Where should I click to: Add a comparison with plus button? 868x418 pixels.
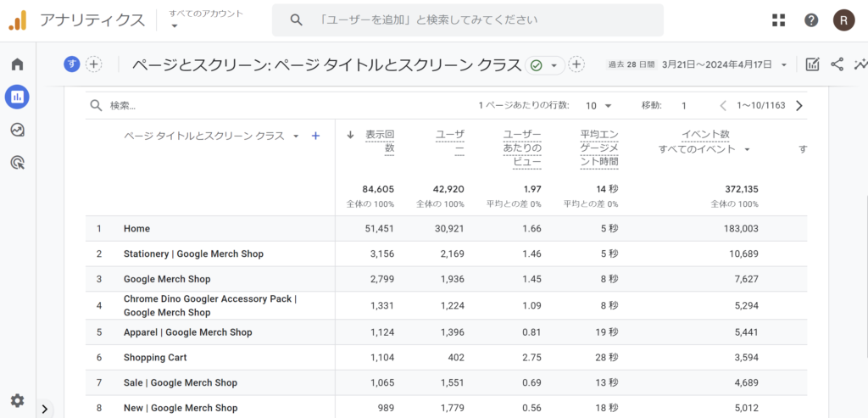coord(93,64)
